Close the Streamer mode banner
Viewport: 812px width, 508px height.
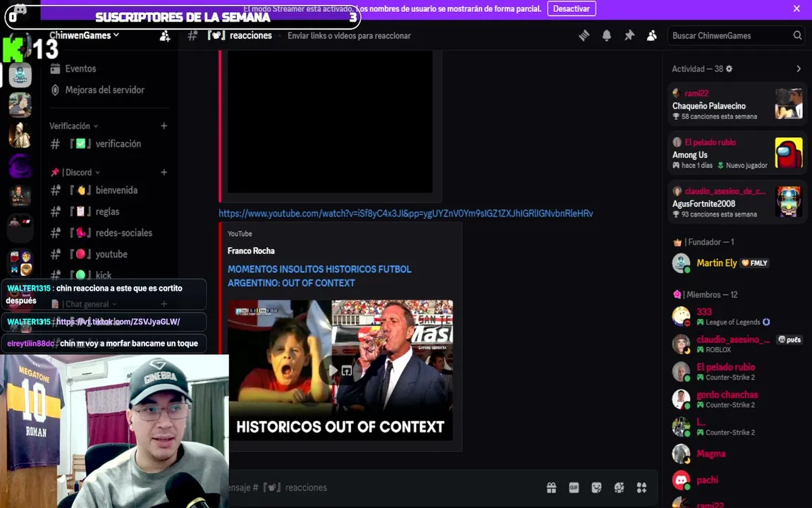coord(796,8)
